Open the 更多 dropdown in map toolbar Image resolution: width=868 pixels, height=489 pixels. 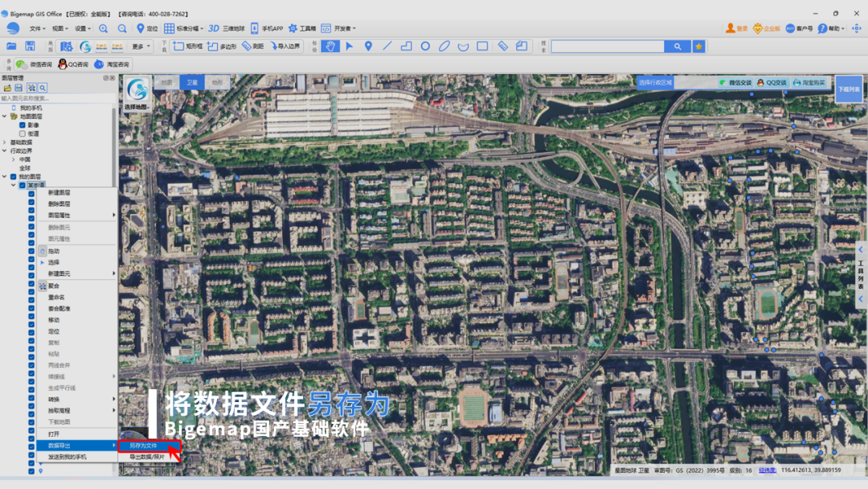141,47
